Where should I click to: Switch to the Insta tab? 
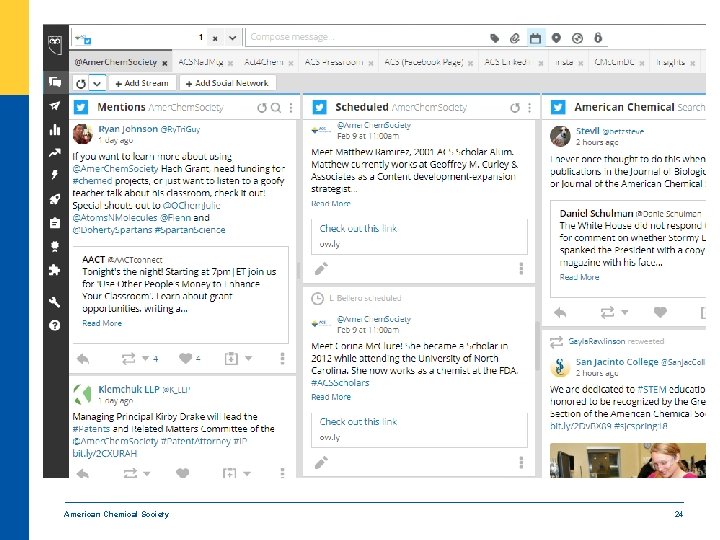pyautogui.click(x=564, y=62)
